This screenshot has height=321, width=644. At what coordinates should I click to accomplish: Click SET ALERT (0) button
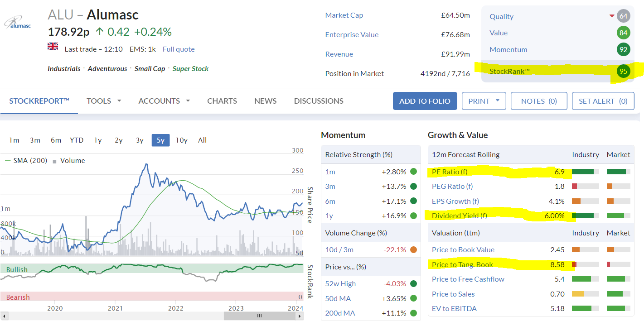click(x=603, y=101)
